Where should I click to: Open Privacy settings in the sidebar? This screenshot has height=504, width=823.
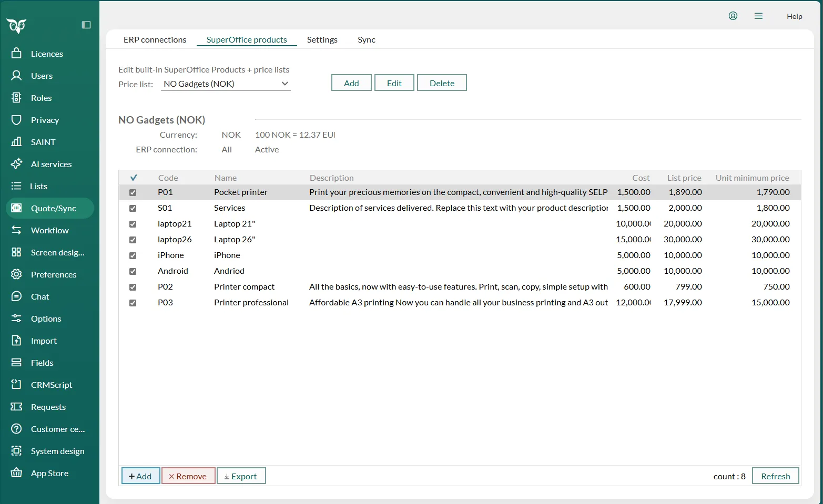45,120
